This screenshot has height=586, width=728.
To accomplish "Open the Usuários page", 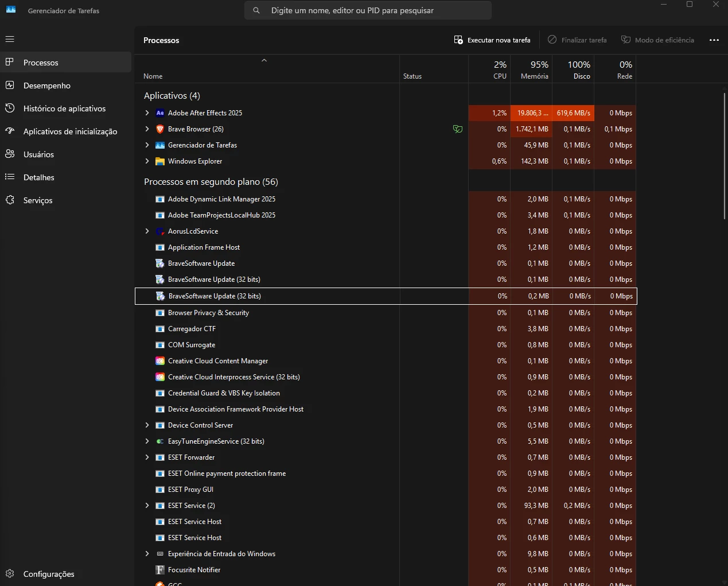I will 66,154.
